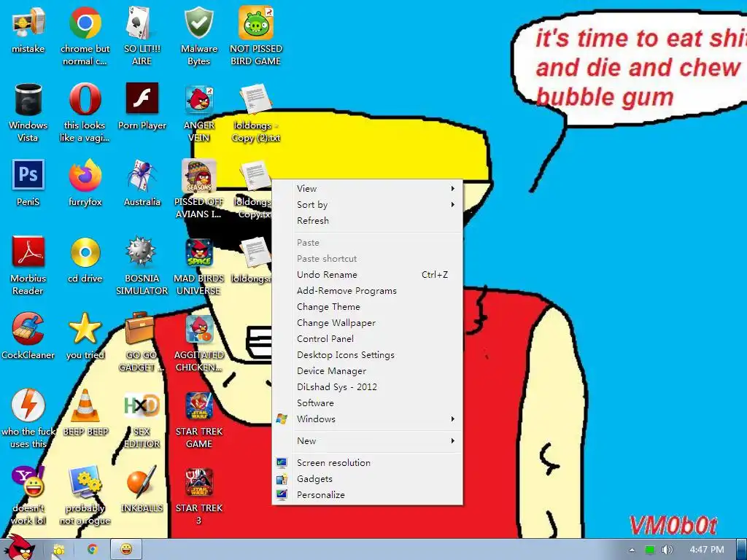Select the Flash 'Player' desktop icon
This screenshot has width=747, height=560.
click(142, 106)
